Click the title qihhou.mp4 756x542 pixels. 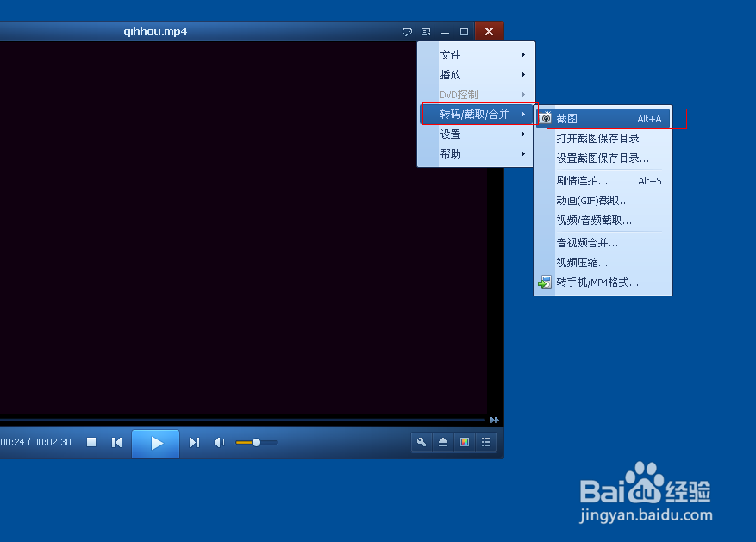point(155,32)
